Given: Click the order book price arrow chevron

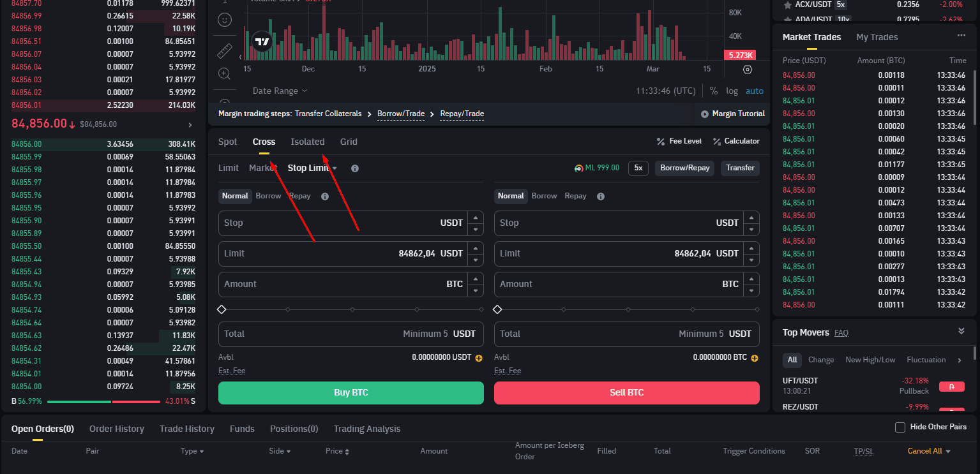Looking at the screenshot, I should click(x=190, y=125).
